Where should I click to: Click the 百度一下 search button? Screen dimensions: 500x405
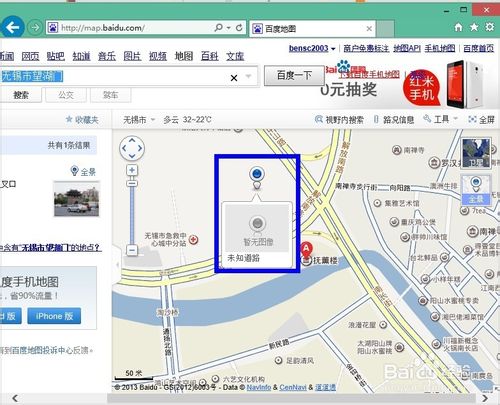point(294,76)
